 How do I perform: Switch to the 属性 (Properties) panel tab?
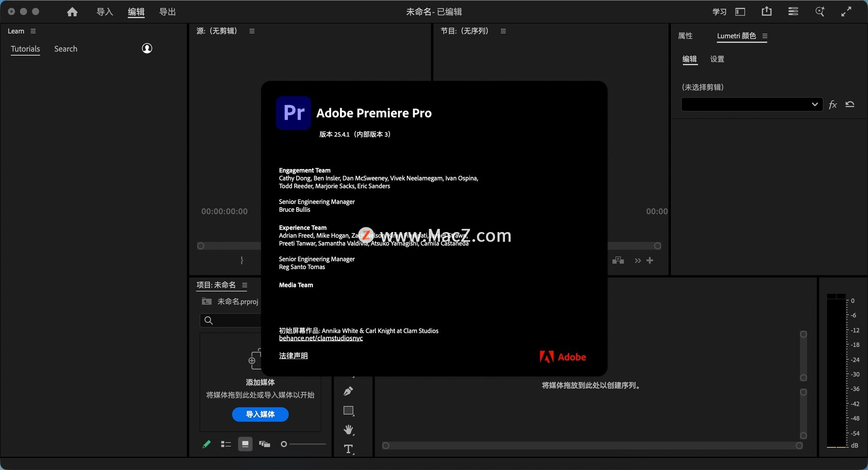tap(685, 36)
